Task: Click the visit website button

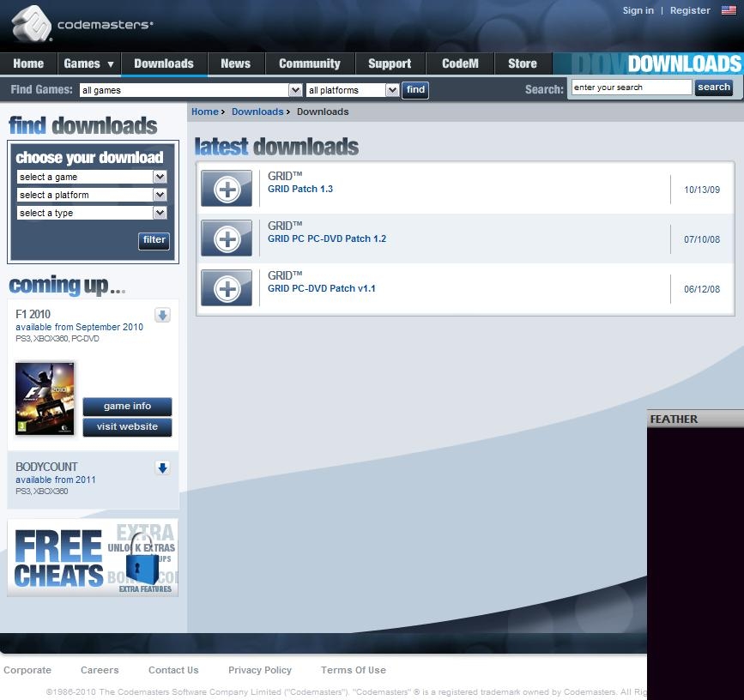Action: (127, 427)
